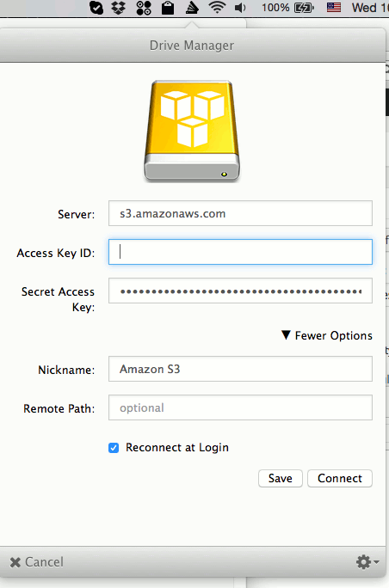The width and height of the screenshot is (389, 588).
Task: Edit the Nickname field
Action: [240, 369]
